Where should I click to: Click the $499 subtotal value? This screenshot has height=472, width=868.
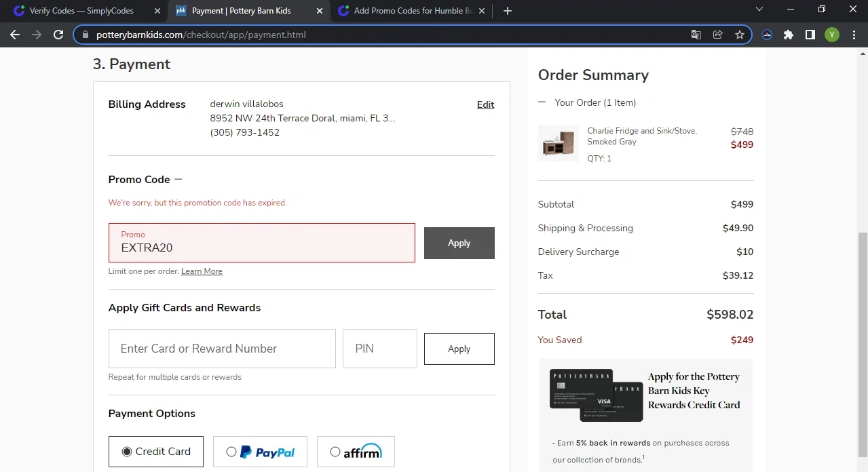point(742,204)
